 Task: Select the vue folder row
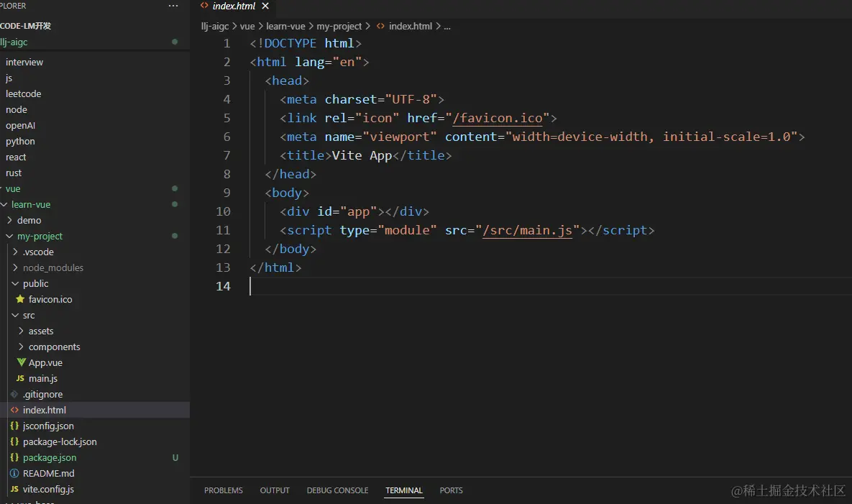(94, 188)
